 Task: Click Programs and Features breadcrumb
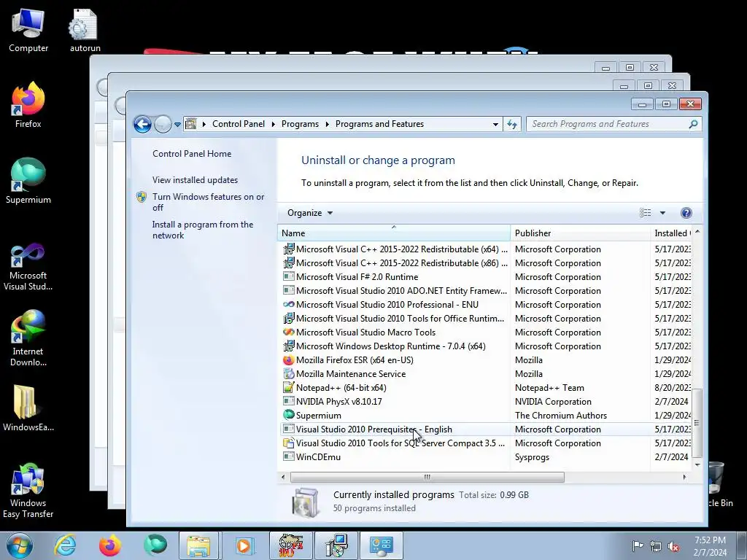[379, 124]
